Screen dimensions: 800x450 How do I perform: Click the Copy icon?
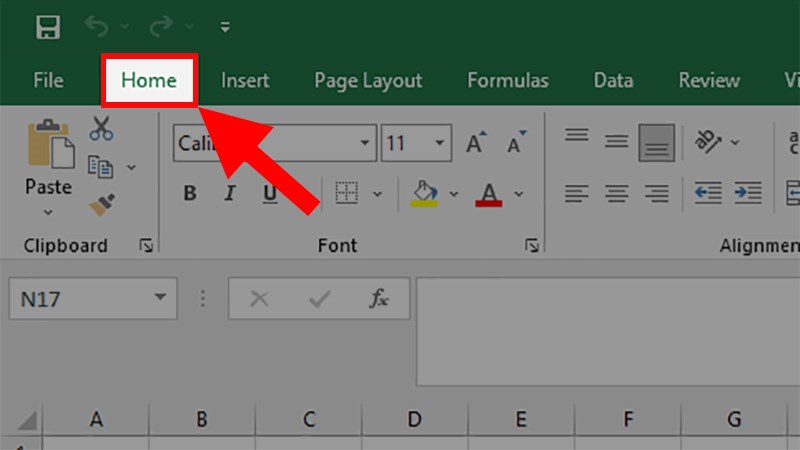coord(101,167)
